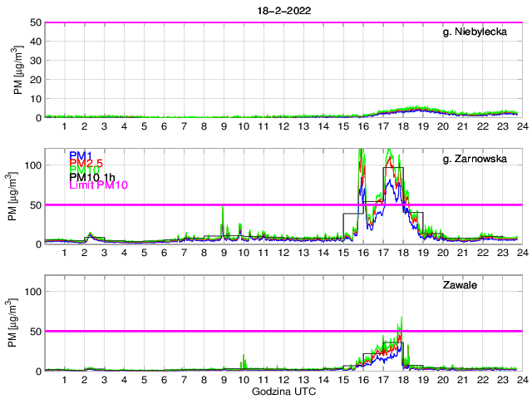Select the black PM10 1h legend entry
532x399 pixels.
[x=91, y=178]
